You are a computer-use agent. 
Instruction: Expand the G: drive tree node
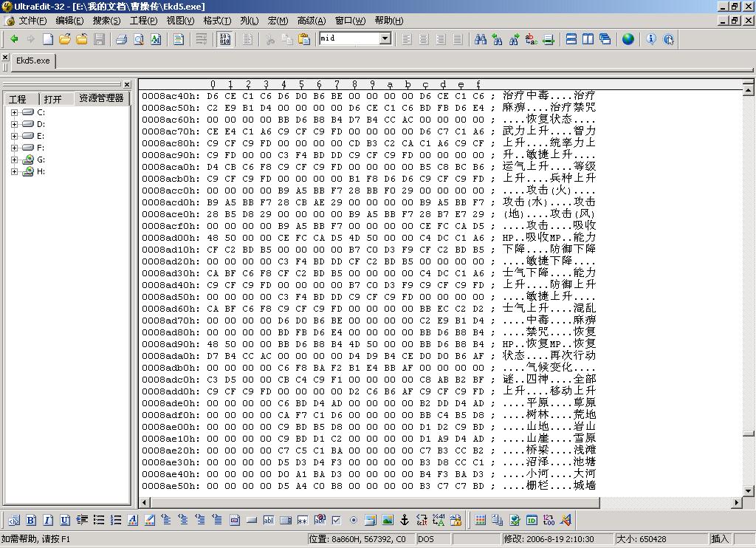point(14,160)
